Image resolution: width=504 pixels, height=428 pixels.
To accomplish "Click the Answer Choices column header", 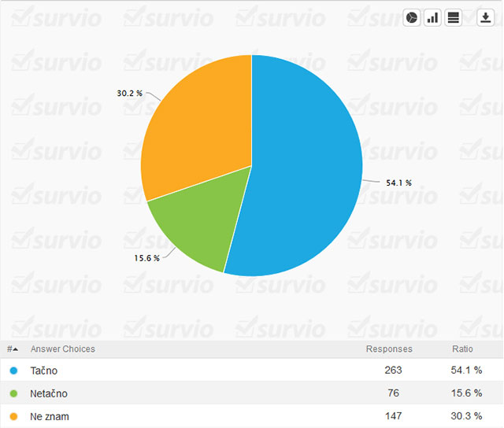I will coord(63,349).
